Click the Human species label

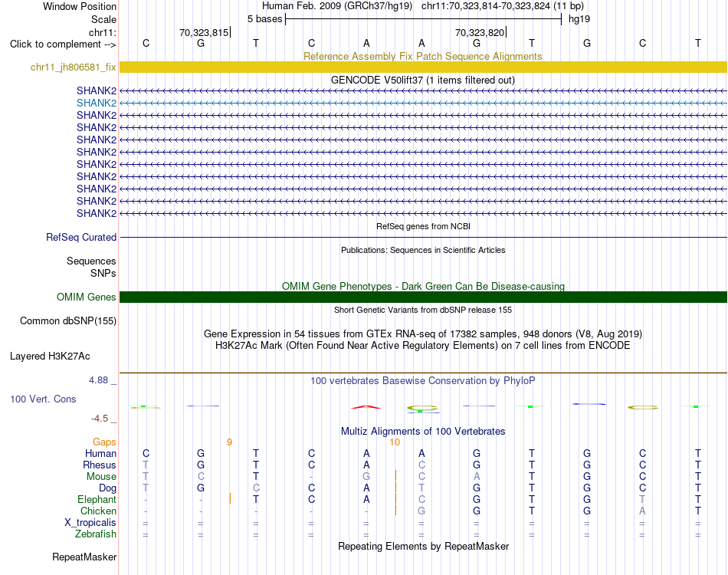[x=100, y=453]
